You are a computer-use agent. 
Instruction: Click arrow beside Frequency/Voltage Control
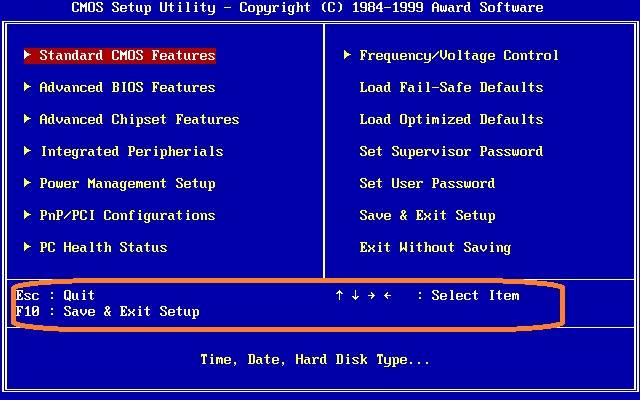[x=347, y=55]
